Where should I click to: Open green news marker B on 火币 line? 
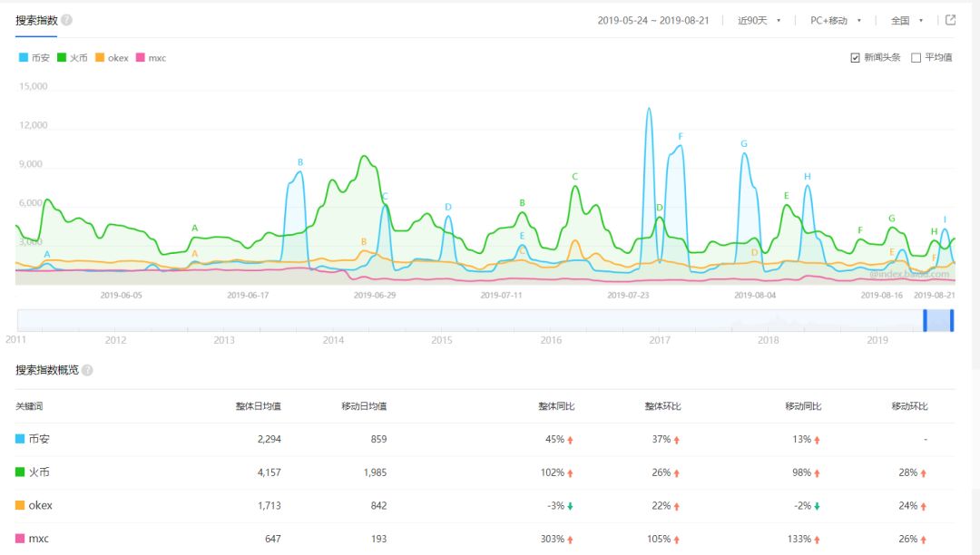click(x=522, y=203)
